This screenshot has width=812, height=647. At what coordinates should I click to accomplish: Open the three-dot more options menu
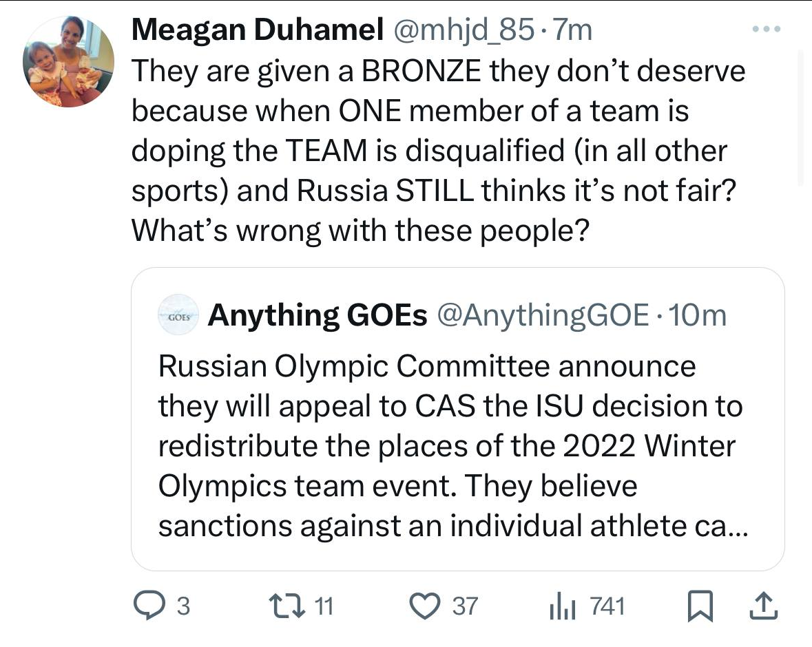click(766, 30)
